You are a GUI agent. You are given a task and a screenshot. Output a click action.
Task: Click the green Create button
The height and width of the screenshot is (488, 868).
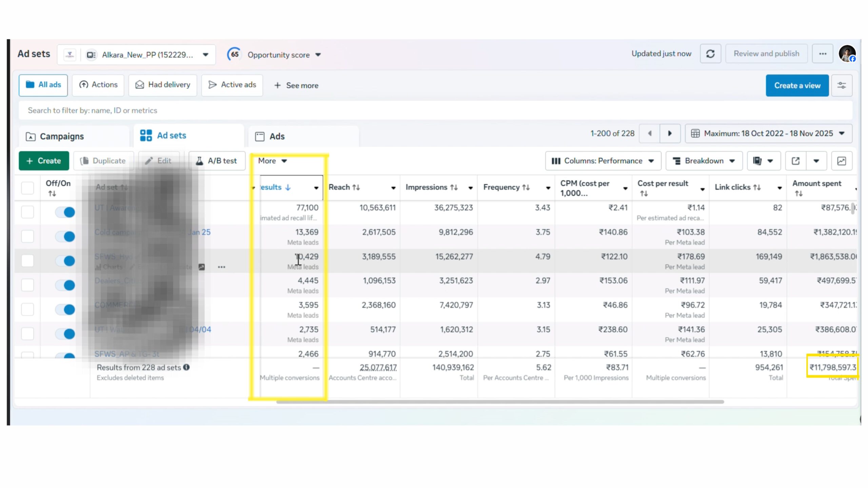click(x=44, y=161)
